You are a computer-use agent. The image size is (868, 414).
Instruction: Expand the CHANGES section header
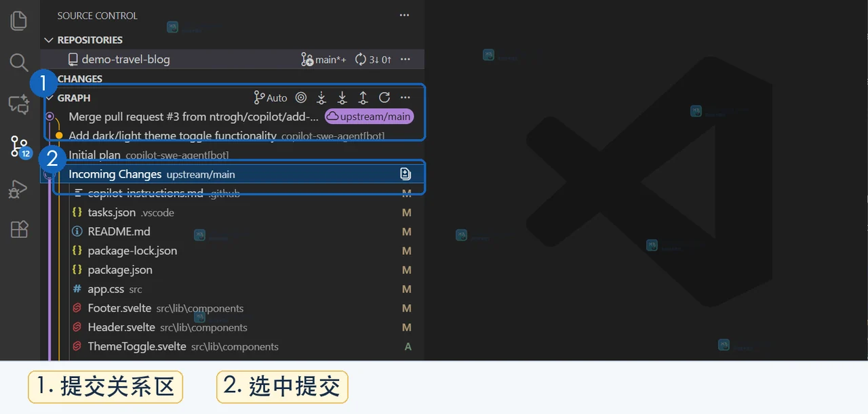tap(80, 79)
